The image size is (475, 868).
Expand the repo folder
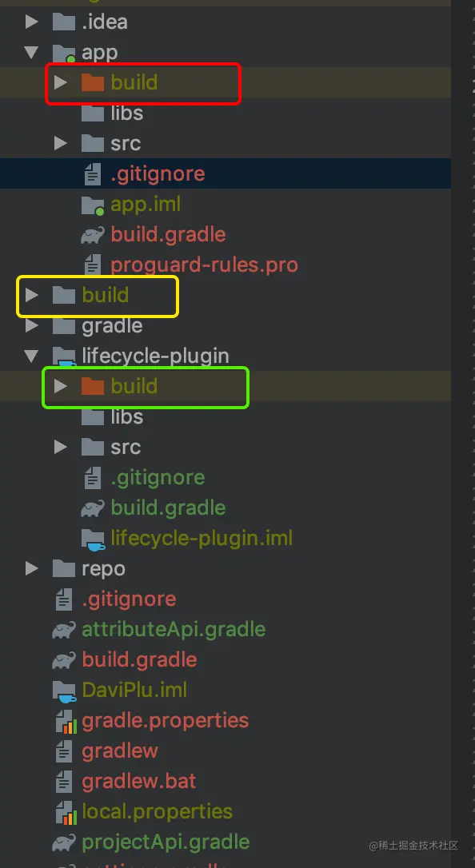point(31,568)
